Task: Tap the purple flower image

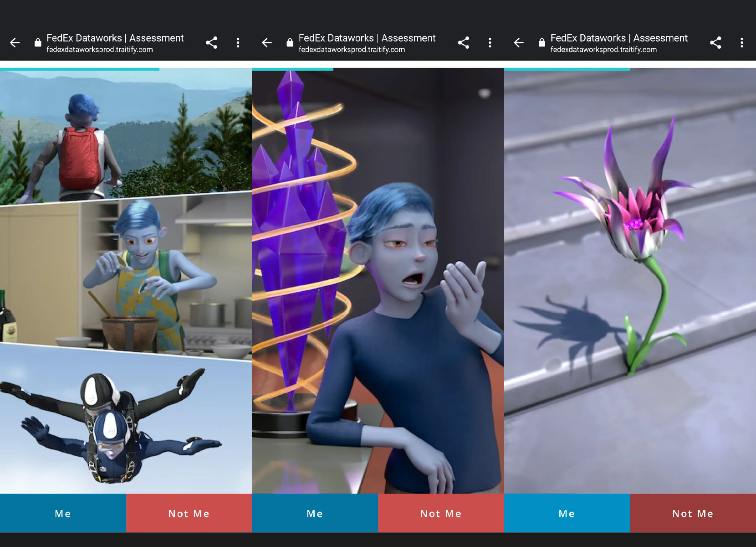Action: 630,282
